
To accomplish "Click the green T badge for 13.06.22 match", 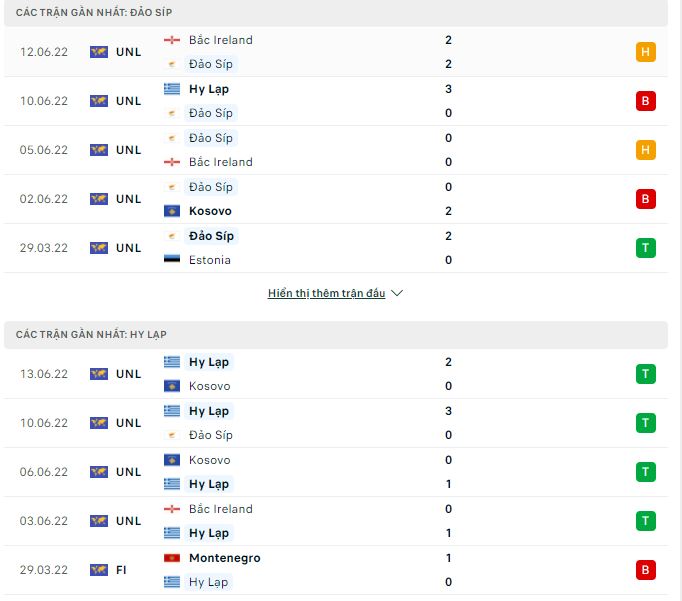I will coord(645,374).
